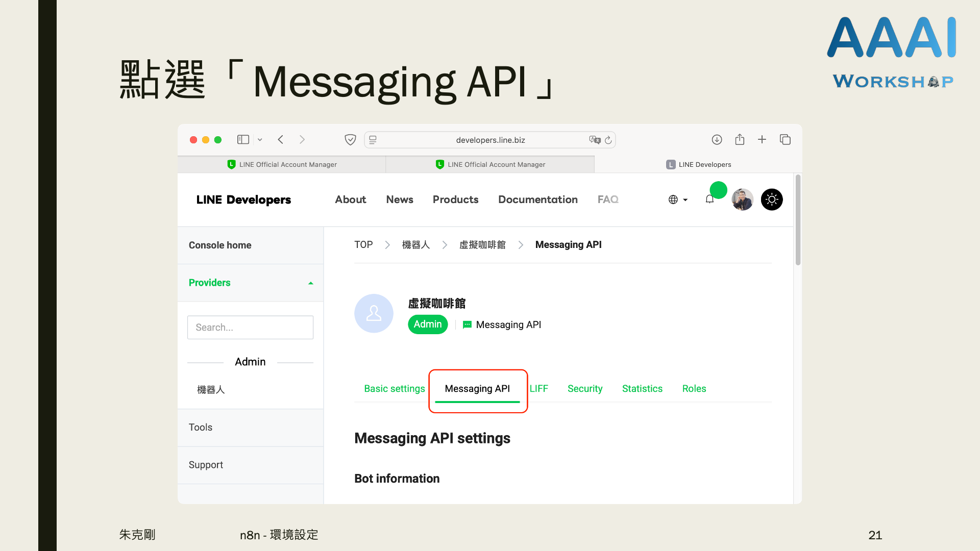The height and width of the screenshot is (551, 980).
Task: Show tab overview icon
Action: click(785, 139)
